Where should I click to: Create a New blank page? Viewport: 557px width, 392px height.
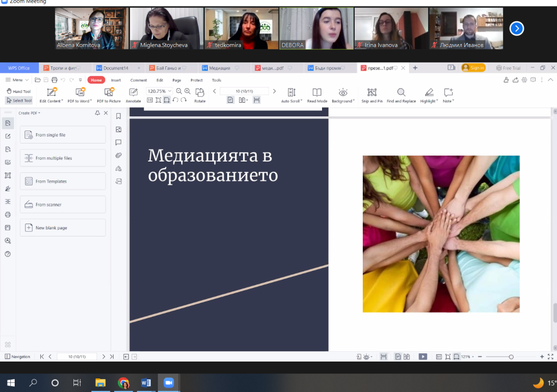click(63, 228)
